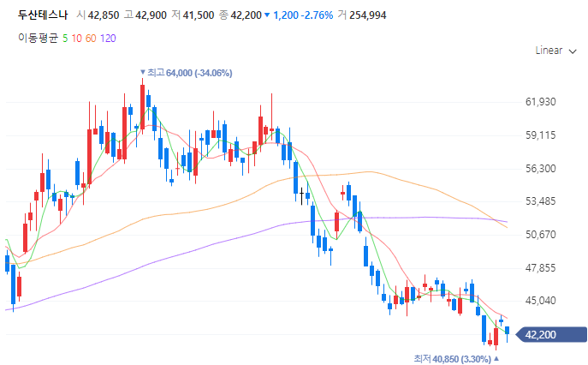Select the 42,200 current price tag

[x=551, y=334]
